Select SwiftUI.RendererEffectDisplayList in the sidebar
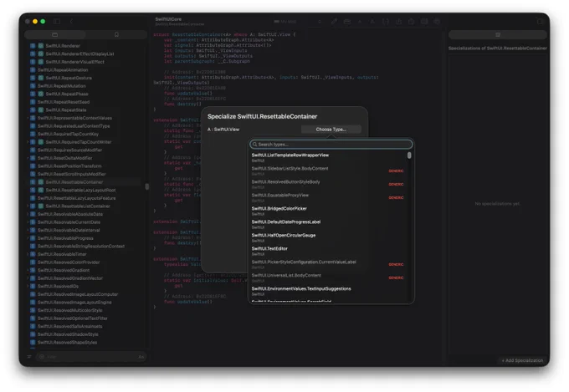The height and width of the screenshot is (392, 569). point(83,53)
